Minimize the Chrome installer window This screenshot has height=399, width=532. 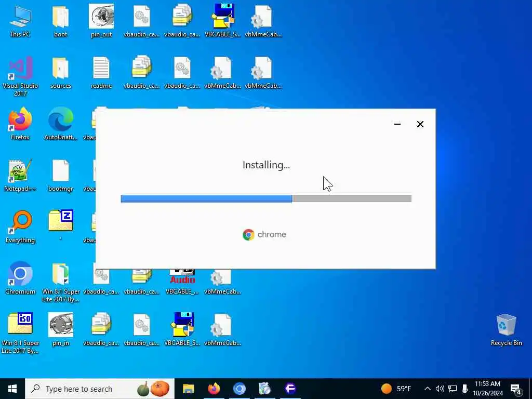[x=397, y=124]
